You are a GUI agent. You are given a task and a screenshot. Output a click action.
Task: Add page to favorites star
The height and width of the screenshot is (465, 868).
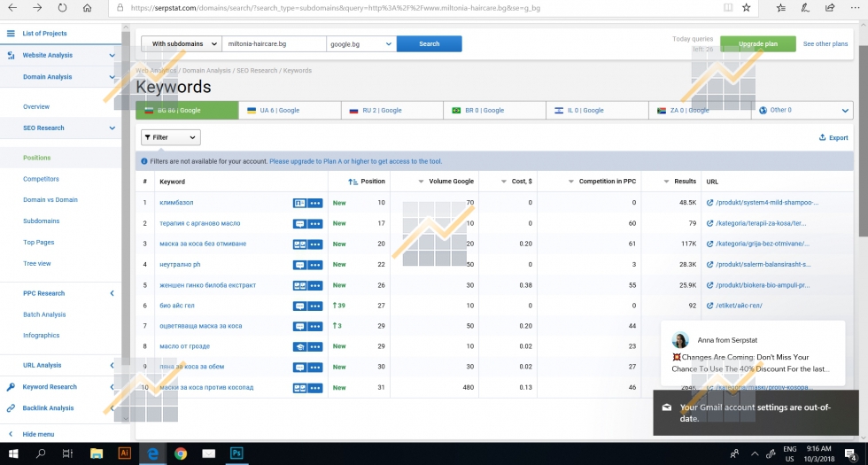pos(746,8)
